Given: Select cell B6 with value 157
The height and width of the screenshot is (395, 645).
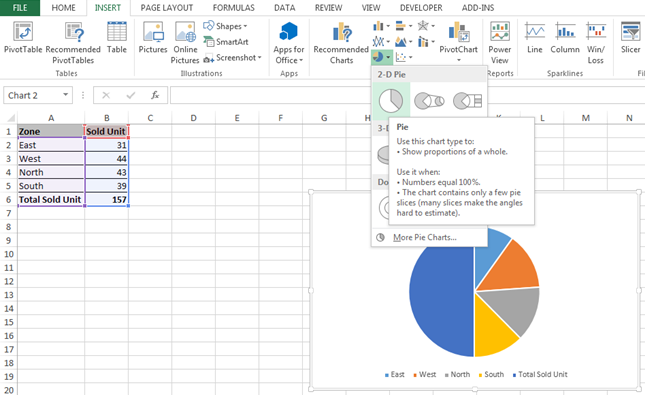Looking at the screenshot, I should (x=107, y=200).
